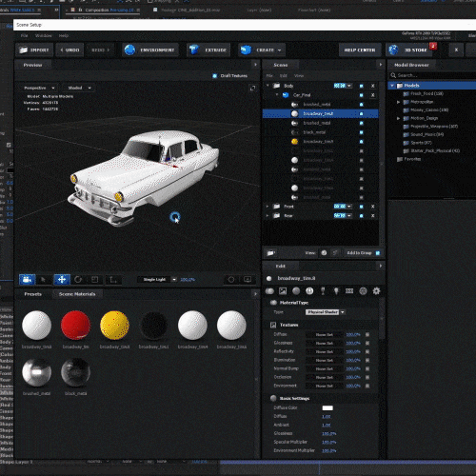Select the camera orbit tool in viewport toolbar
This screenshot has width=476, height=476.
(27, 280)
